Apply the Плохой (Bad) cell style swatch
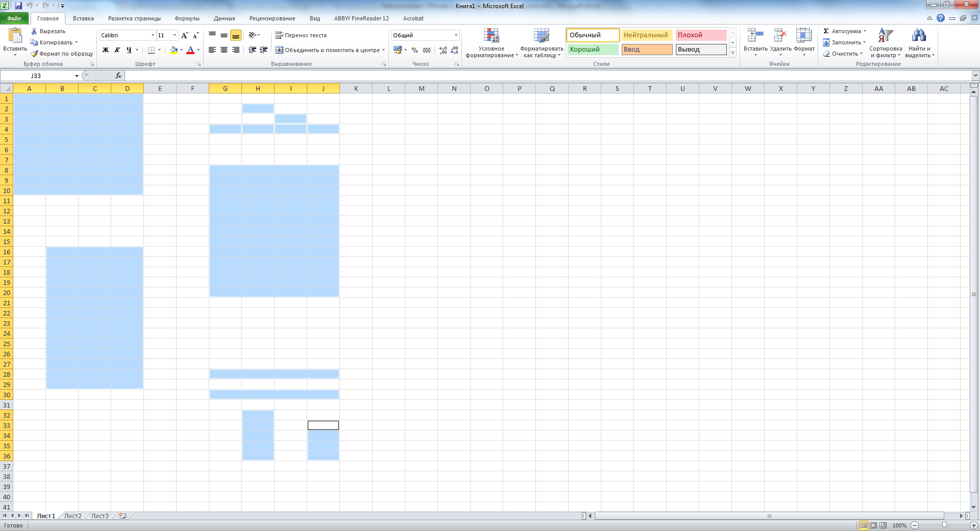Screen dimensions: 980x531 click(701, 35)
